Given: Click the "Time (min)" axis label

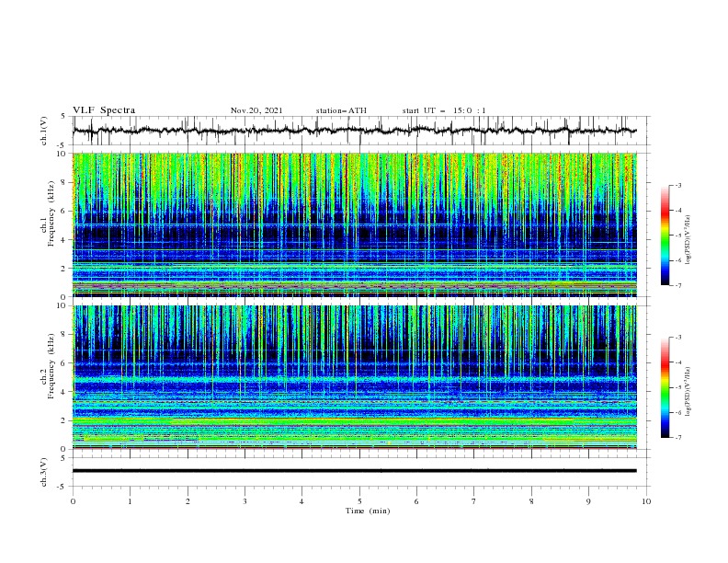Looking at the screenshot, I should click(368, 511).
